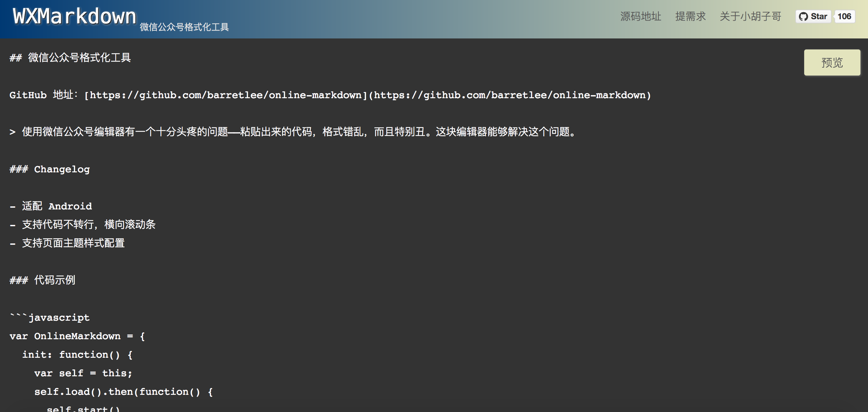Screen dimensions: 868x412
Task: Click the 'var OnlineMarkdown = {' line
Action: pyautogui.click(x=78, y=336)
